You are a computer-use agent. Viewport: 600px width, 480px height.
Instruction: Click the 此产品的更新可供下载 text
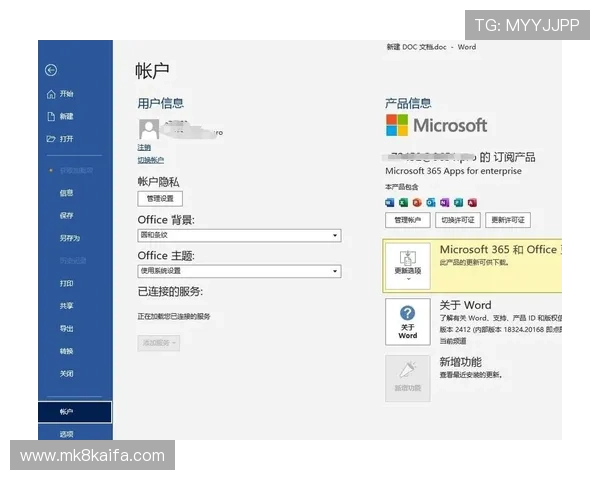pyautogui.click(x=474, y=263)
